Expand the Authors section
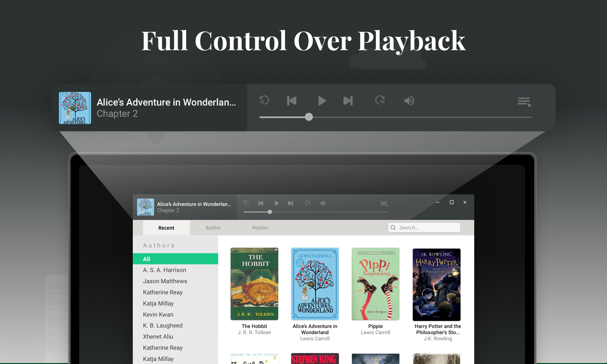Viewport: 607px width, 364px height. 159,245
